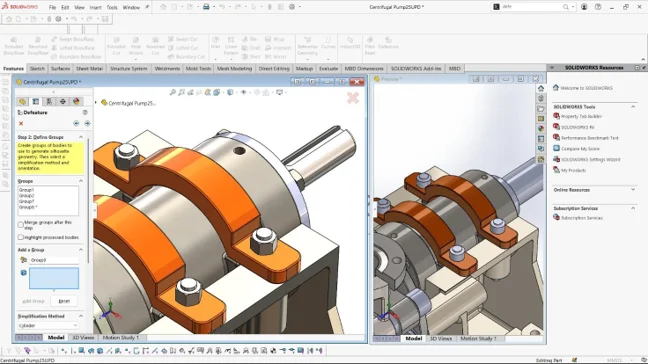This screenshot has height=364, width=648.
Task: Open the File menu
Action: 52,7
